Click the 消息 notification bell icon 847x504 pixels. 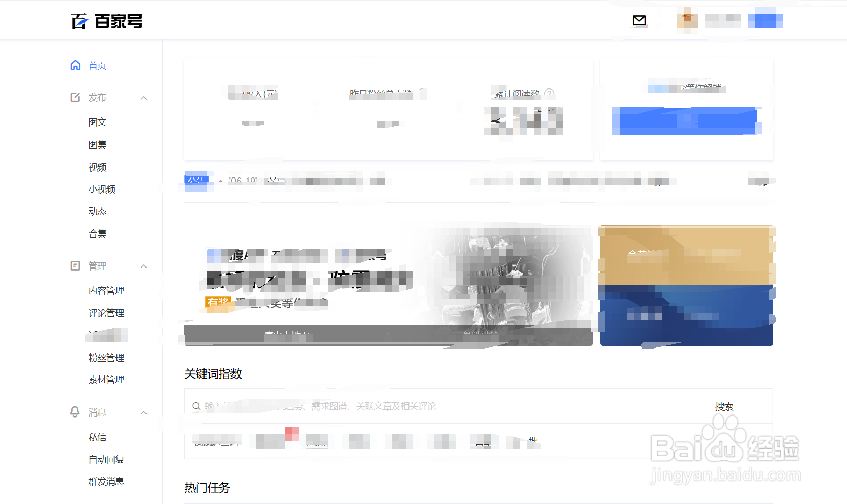(75, 412)
